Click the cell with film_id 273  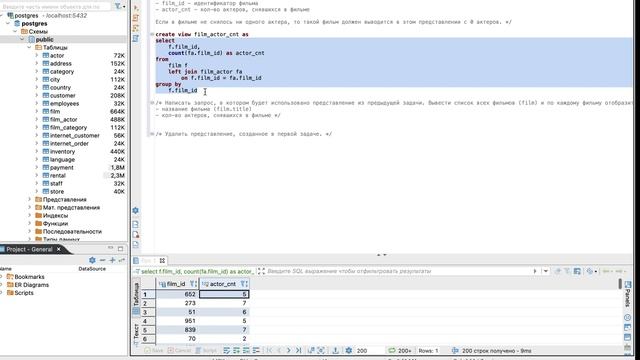tap(177, 303)
